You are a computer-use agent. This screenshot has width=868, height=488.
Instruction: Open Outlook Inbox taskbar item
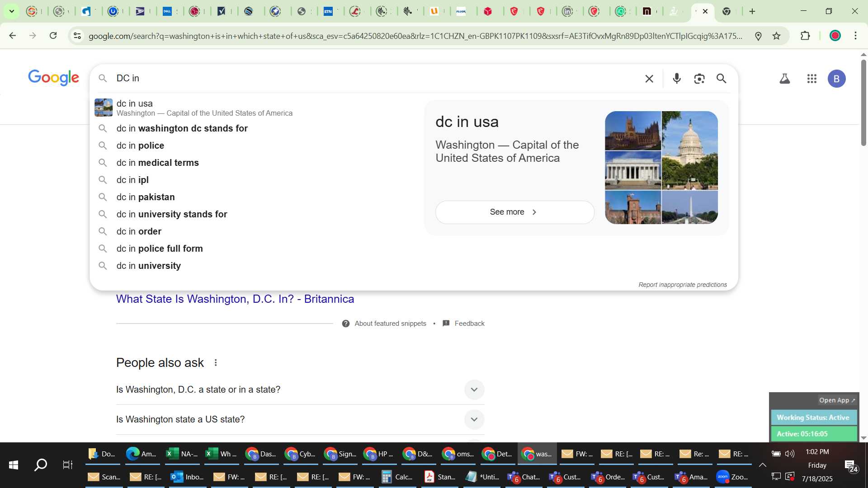187,477
